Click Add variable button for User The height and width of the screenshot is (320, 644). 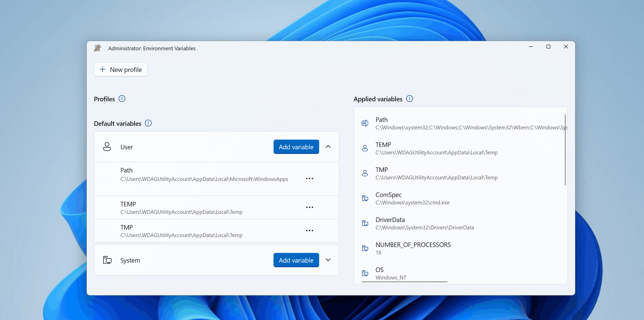click(x=296, y=147)
